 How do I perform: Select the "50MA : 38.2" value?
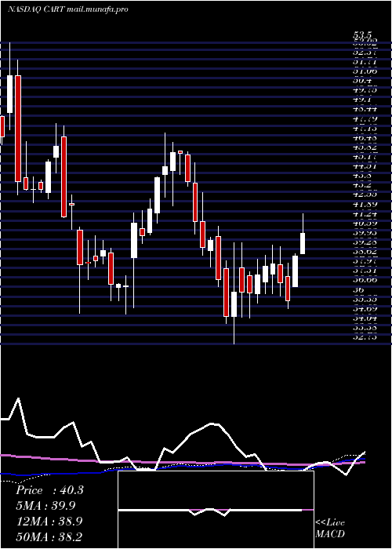(49, 536)
